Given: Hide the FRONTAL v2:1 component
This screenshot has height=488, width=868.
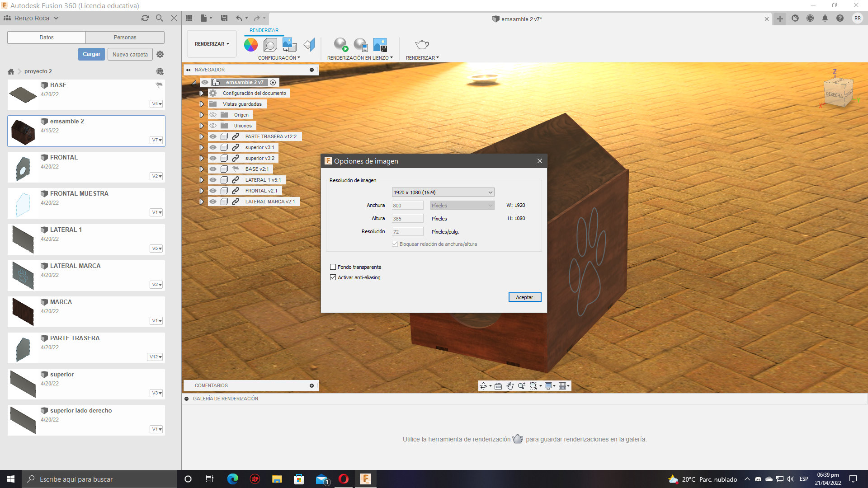Looking at the screenshot, I should (x=213, y=191).
